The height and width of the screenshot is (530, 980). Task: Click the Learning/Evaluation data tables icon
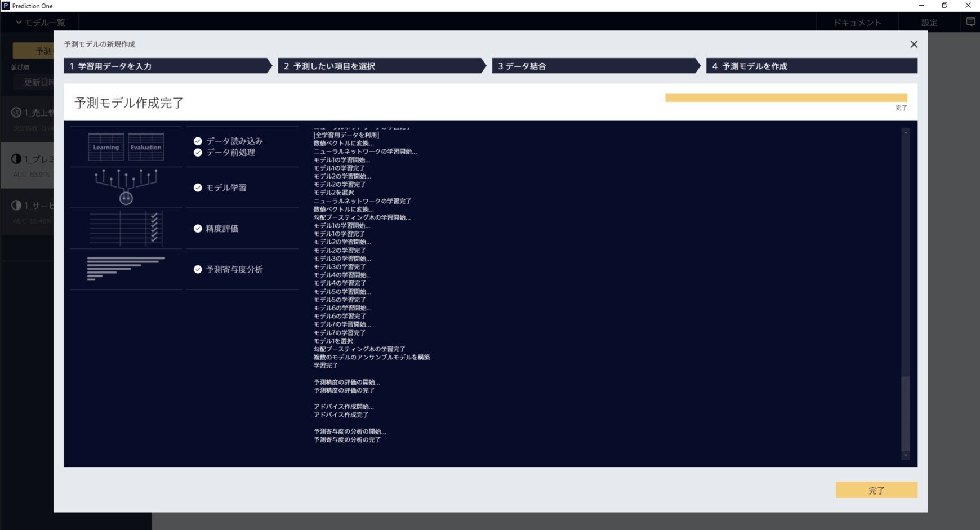coord(126,147)
